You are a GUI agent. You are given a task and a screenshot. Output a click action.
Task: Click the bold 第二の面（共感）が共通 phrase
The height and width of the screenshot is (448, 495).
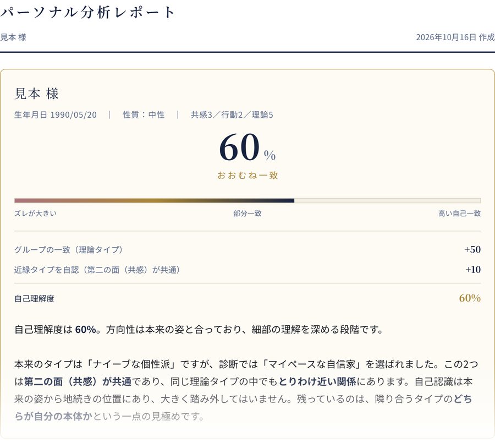(x=78, y=381)
